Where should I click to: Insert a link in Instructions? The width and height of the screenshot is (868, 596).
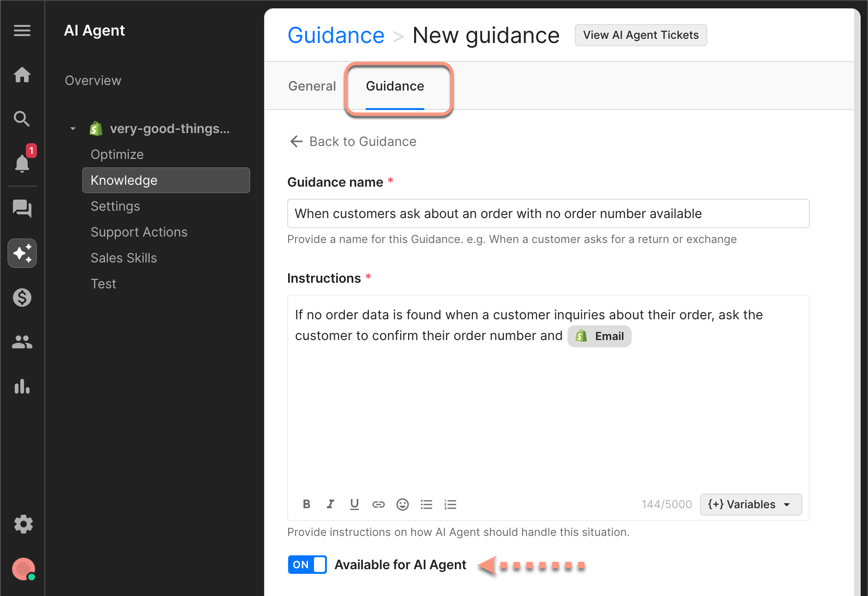379,505
